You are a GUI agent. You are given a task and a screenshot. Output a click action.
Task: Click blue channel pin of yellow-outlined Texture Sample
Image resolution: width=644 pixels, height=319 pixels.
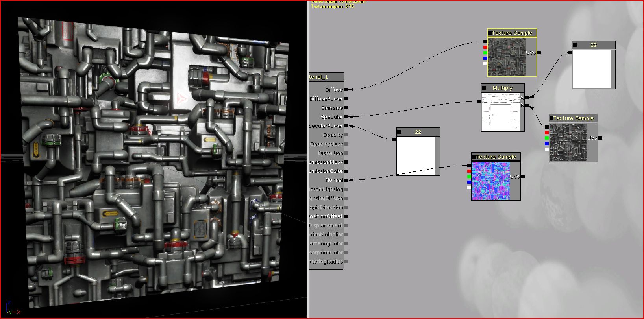(485, 58)
